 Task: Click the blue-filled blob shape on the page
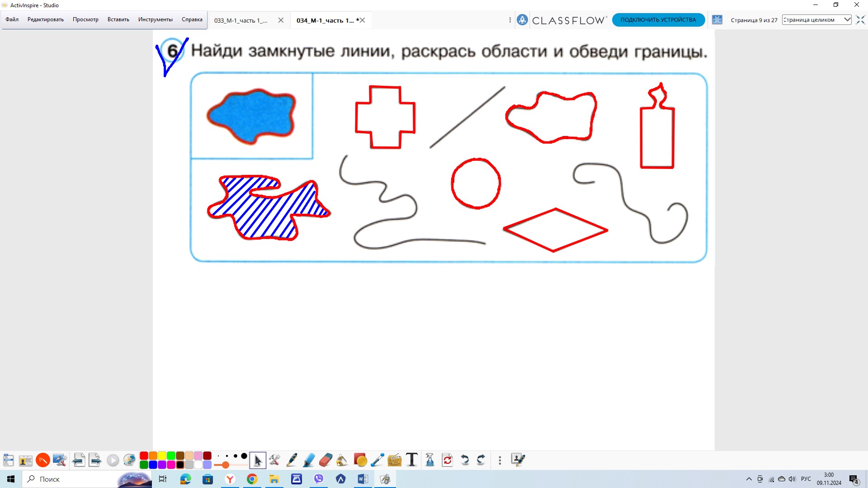point(251,116)
